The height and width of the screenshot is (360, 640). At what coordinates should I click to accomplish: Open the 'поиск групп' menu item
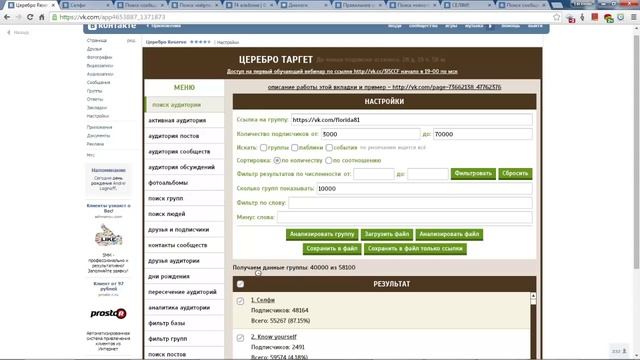(x=184, y=198)
